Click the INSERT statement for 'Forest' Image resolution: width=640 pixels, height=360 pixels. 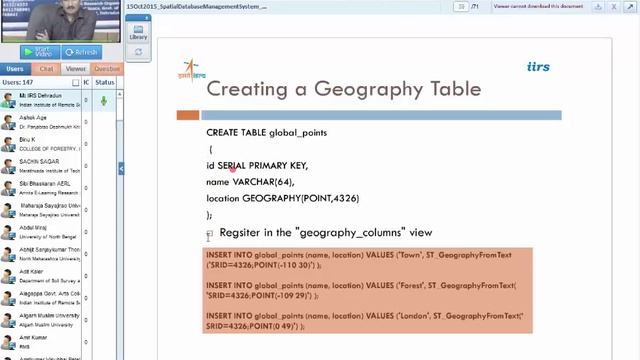361,290
